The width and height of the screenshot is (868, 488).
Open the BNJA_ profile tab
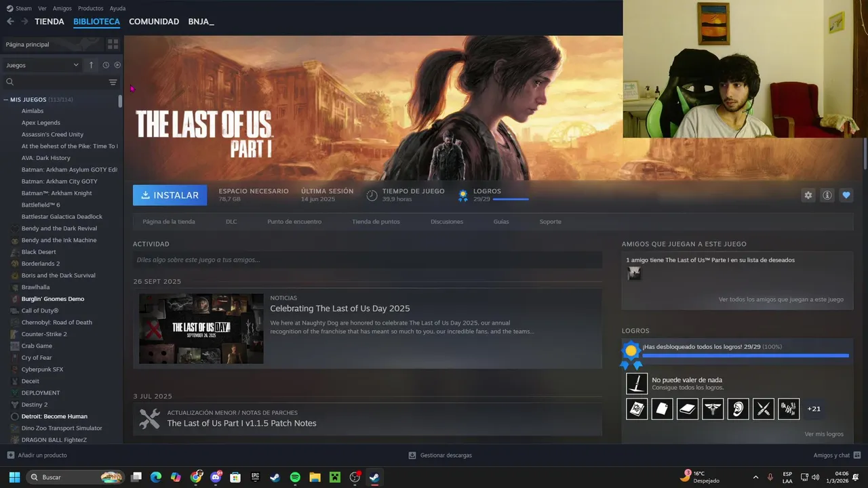(x=201, y=22)
